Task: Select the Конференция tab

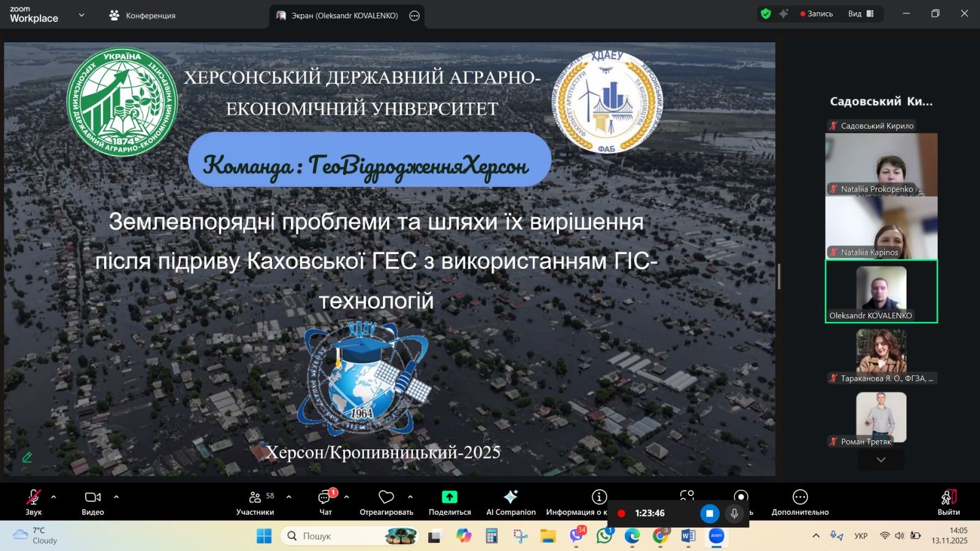Action: click(x=142, y=15)
